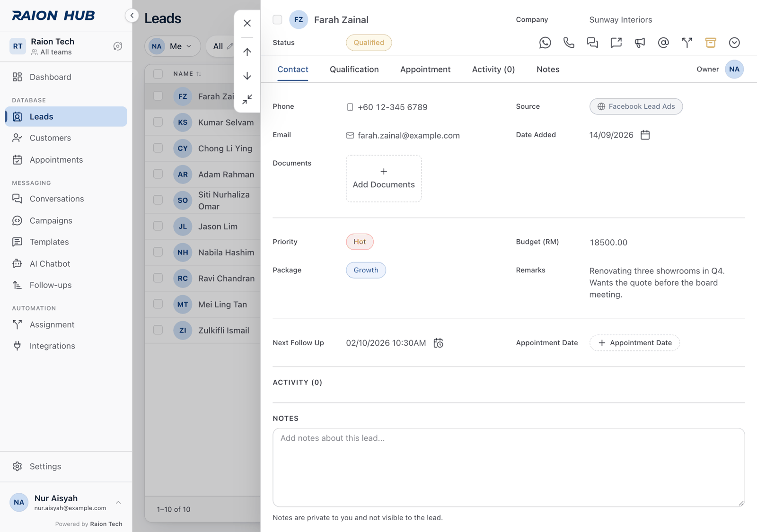Click into the notes text area
Screen dimensions: 757x532
tap(509, 468)
